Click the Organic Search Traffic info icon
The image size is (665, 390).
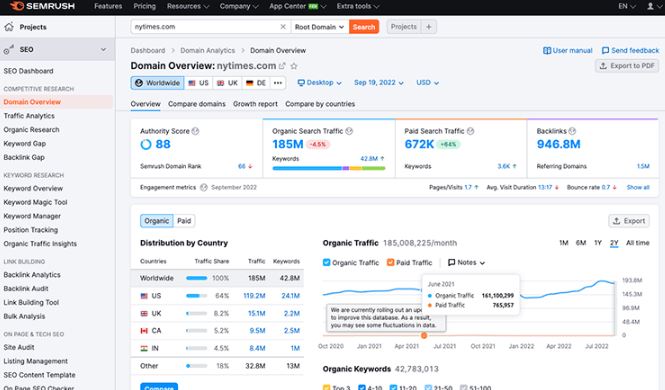[x=349, y=131]
